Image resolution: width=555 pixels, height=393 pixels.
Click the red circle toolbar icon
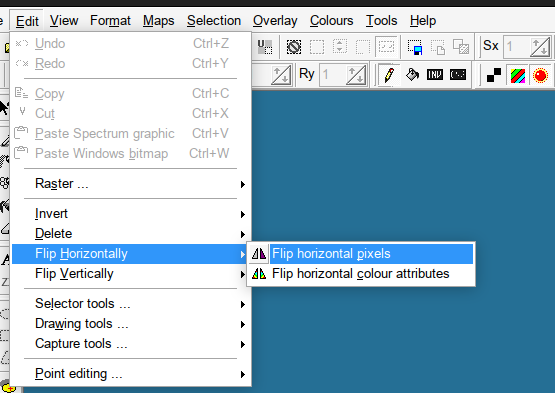point(540,75)
